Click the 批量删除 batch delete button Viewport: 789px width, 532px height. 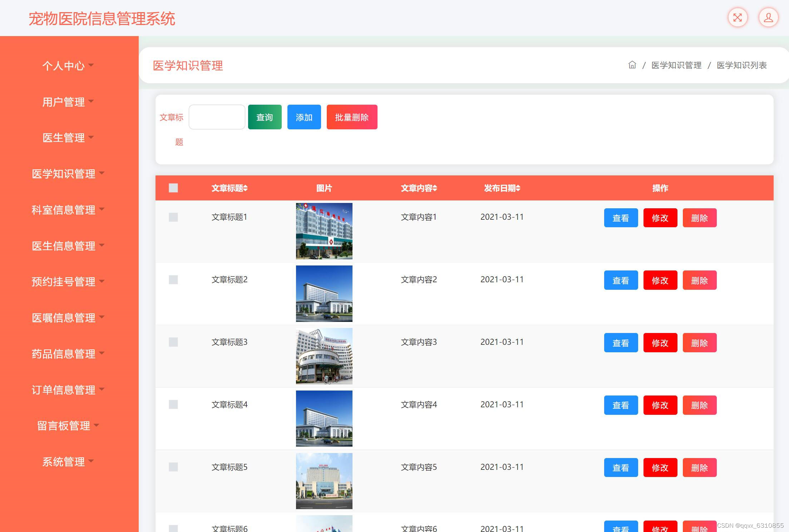[352, 117]
